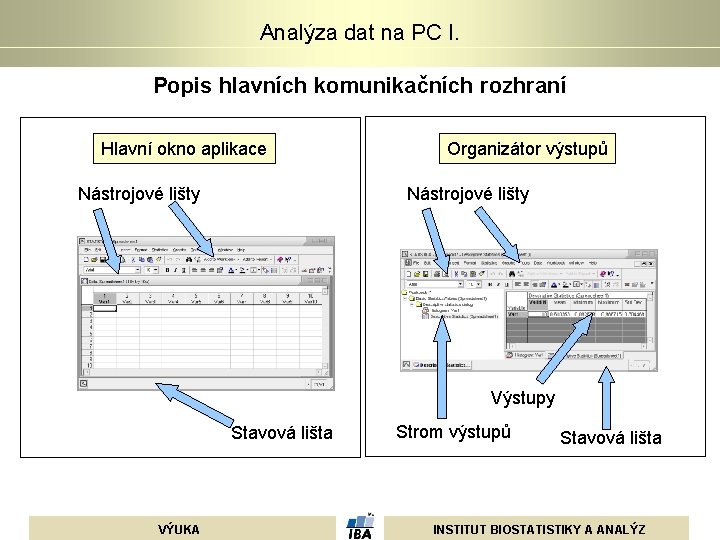Click Copy icon in output organizer window
This screenshot has width=720, height=540.
(464, 274)
